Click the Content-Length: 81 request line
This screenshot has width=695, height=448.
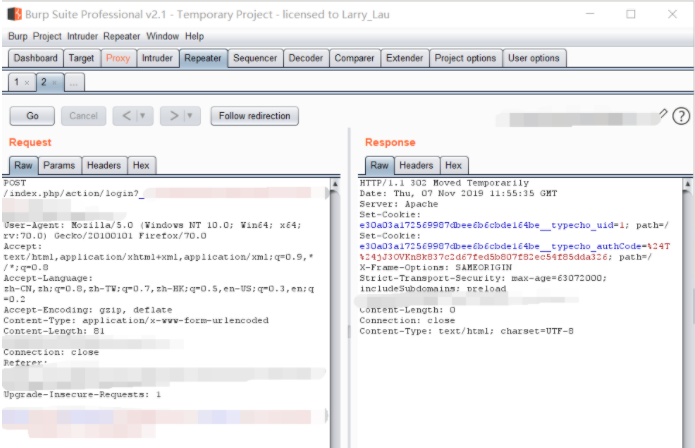(x=54, y=331)
